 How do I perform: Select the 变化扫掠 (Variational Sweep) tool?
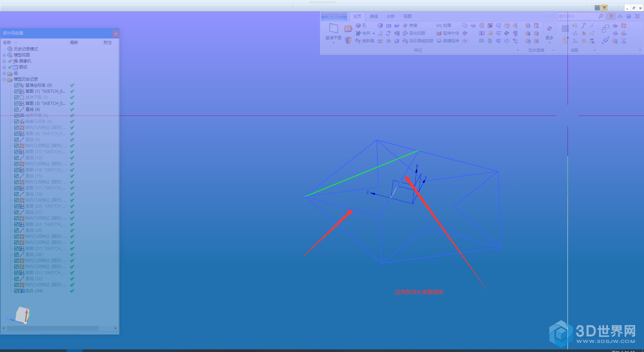414,33
